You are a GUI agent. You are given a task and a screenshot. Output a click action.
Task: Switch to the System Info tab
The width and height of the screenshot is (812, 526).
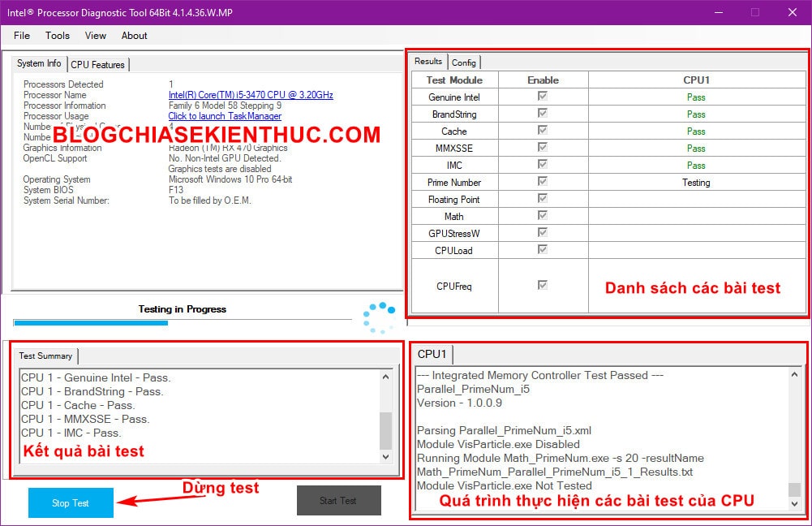tap(39, 63)
